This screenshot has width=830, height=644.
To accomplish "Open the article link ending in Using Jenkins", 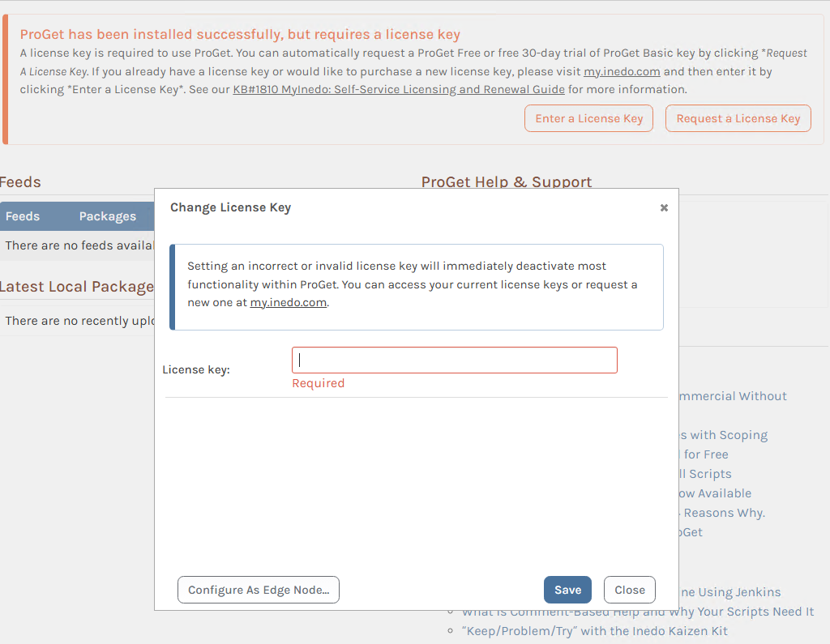I will click(730, 592).
